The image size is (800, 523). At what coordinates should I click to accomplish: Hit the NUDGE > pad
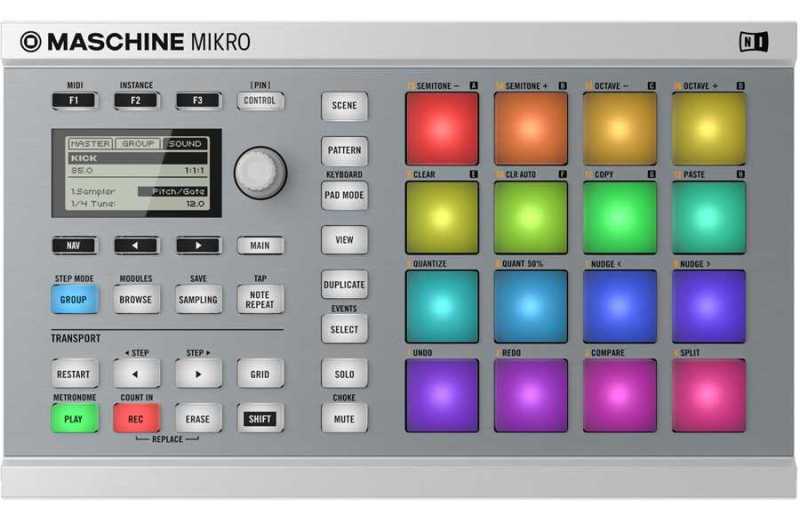(x=709, y=306)
